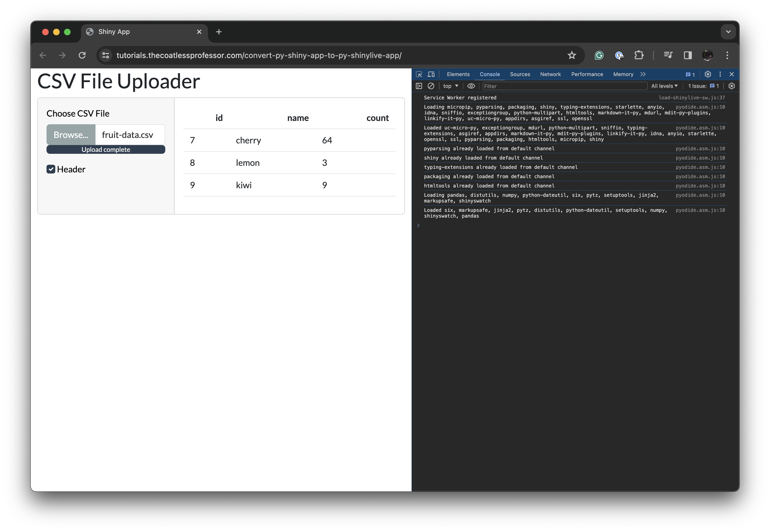Switch to the Network tab
770x532 pixels.
[x=550, y=74]
